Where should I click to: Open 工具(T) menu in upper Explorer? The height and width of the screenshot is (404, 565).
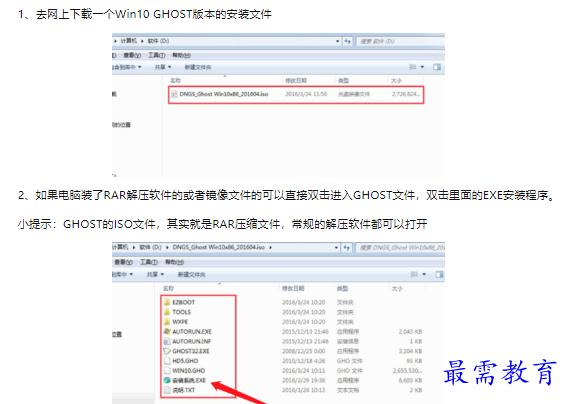[x=156, y=55]
